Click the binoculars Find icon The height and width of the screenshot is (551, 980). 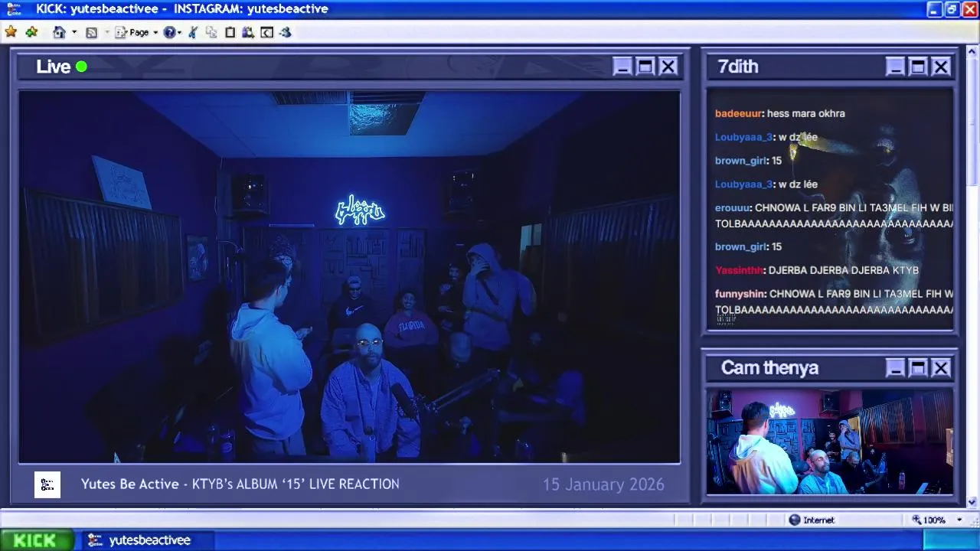[248, 32]
